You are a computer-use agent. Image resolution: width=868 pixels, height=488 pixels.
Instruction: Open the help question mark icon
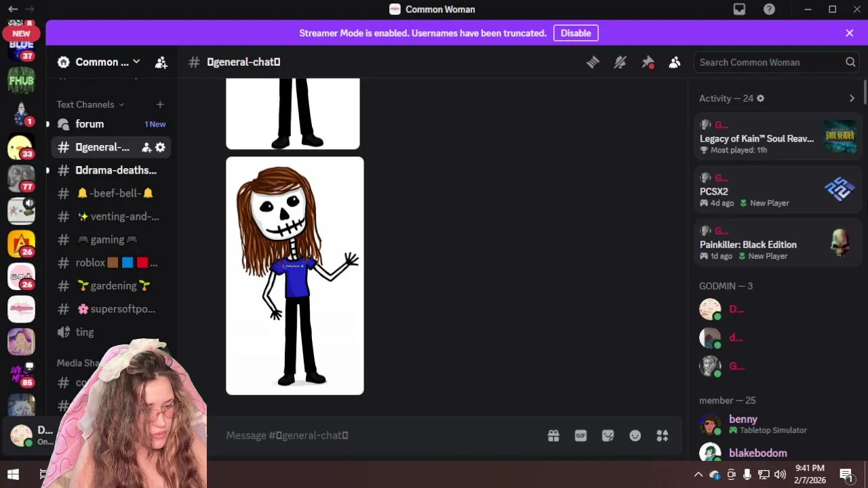coord(769,9)
